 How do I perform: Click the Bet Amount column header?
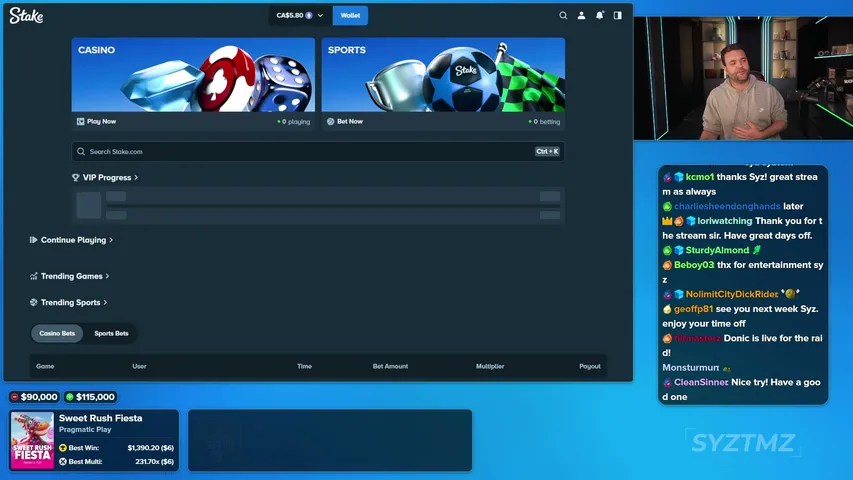(x=390, y=366)
